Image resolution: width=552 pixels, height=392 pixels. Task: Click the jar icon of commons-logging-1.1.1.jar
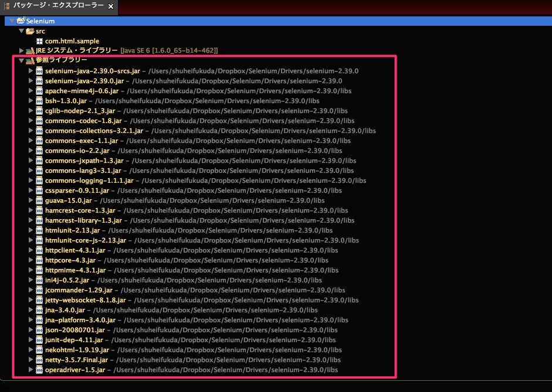(x=39, y=180)
